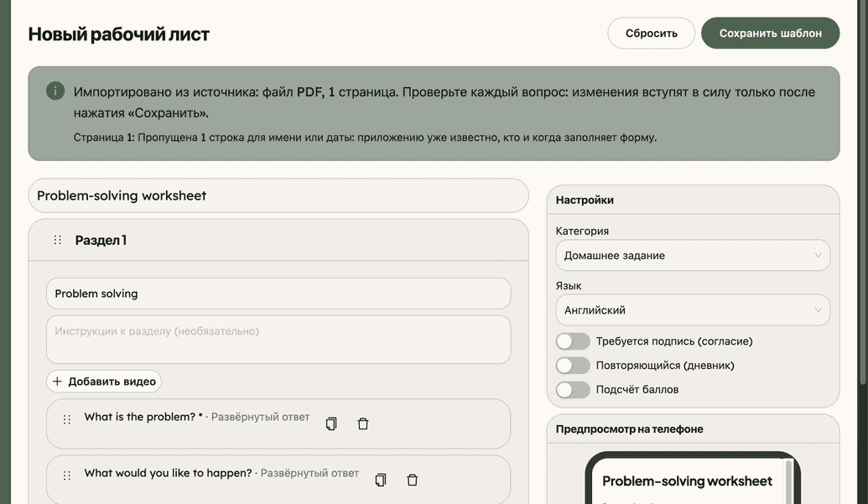Click the Настройки panel heading

click(x=585, y=200)
